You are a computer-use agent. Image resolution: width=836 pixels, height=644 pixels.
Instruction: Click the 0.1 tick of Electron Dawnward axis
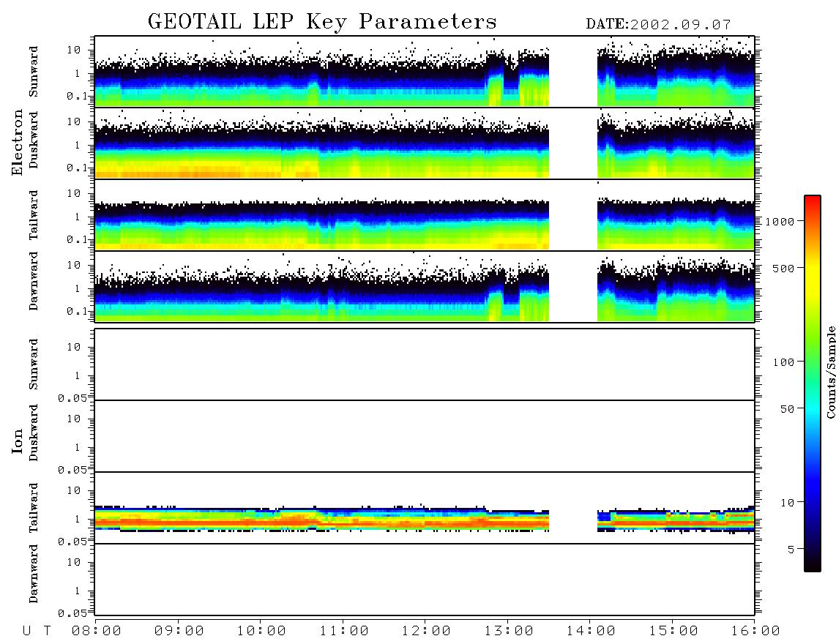(x=77, y=311)
